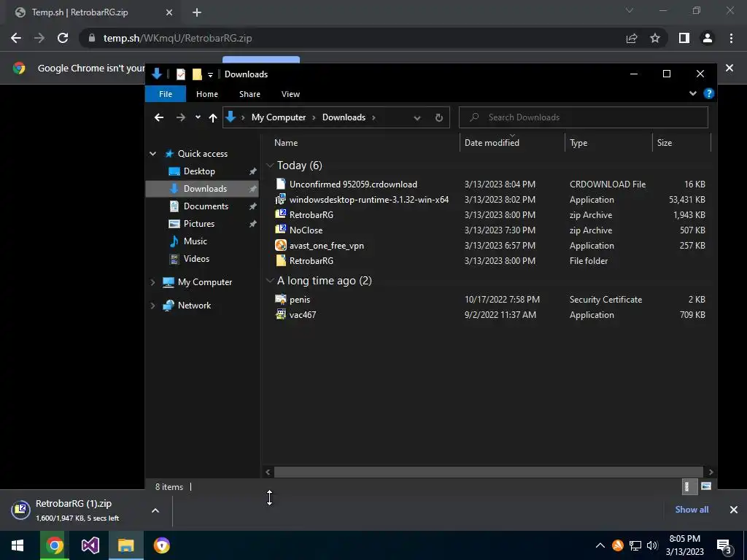Click the Chrome address bar URL
The width and height of the screenshot is (747, 560).
[x=178, y=38]
